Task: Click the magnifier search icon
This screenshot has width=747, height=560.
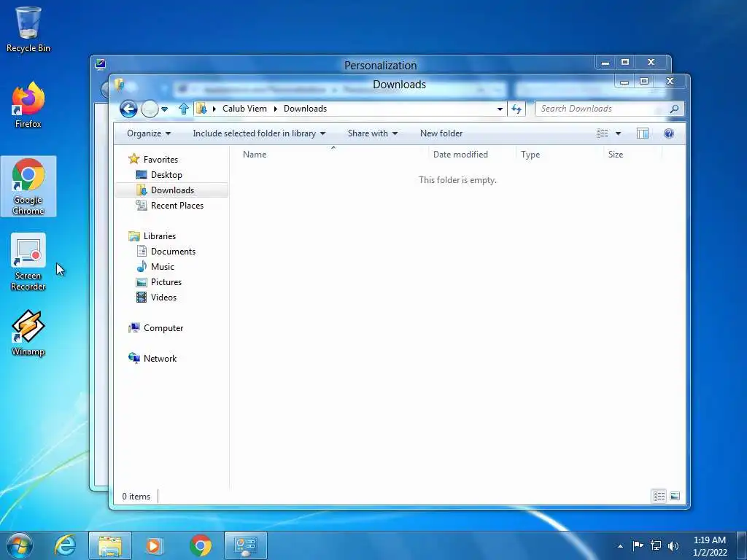Action: click(x=674, y=109)
